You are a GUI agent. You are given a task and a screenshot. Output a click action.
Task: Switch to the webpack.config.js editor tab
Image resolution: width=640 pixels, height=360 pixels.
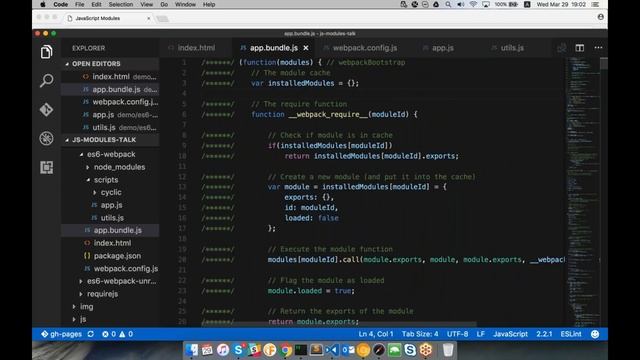coord(364,48)
